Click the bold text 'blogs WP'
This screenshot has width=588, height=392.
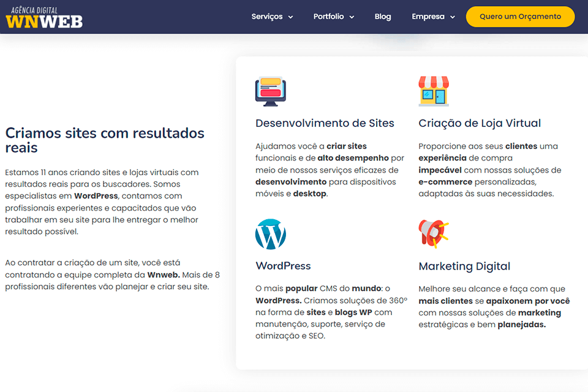coord(353,312)
